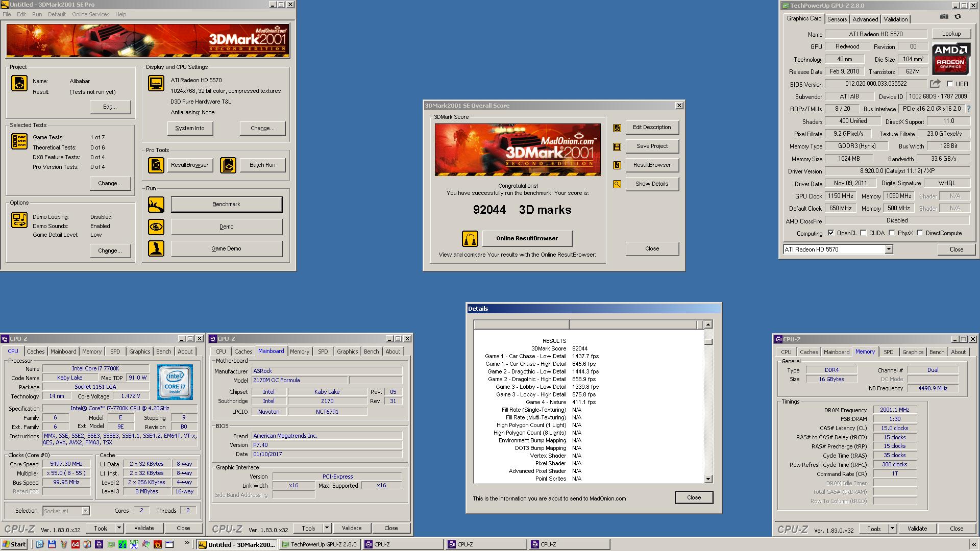Switch to the Sensors tab in GPU-Z
The height and width of the screenshot is (551, 980).
pyautogui.click(x=837, y=19)
